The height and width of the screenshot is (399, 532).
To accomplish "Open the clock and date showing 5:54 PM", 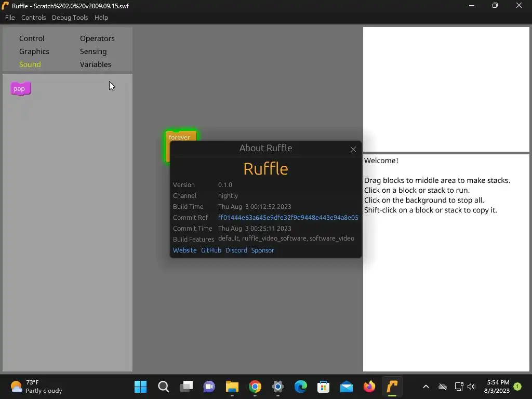I will pos(497,387).
